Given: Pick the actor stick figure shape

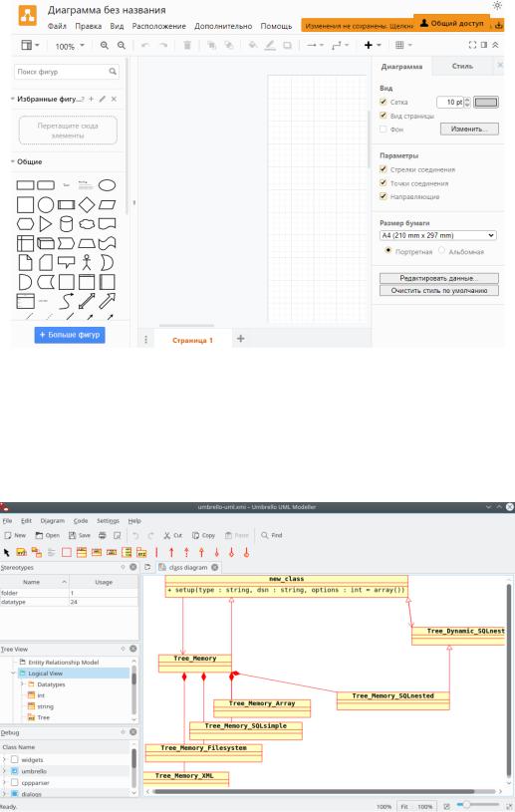Looking at the screenshot, I should [x=87, y=262].
